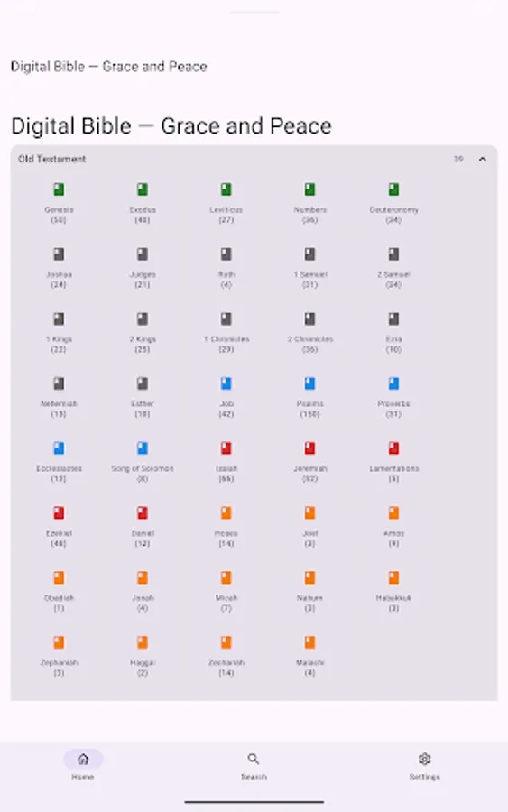The image size is (508, 812).
Task: Open the Psalms book icon
Action: (x=309, y=383)
